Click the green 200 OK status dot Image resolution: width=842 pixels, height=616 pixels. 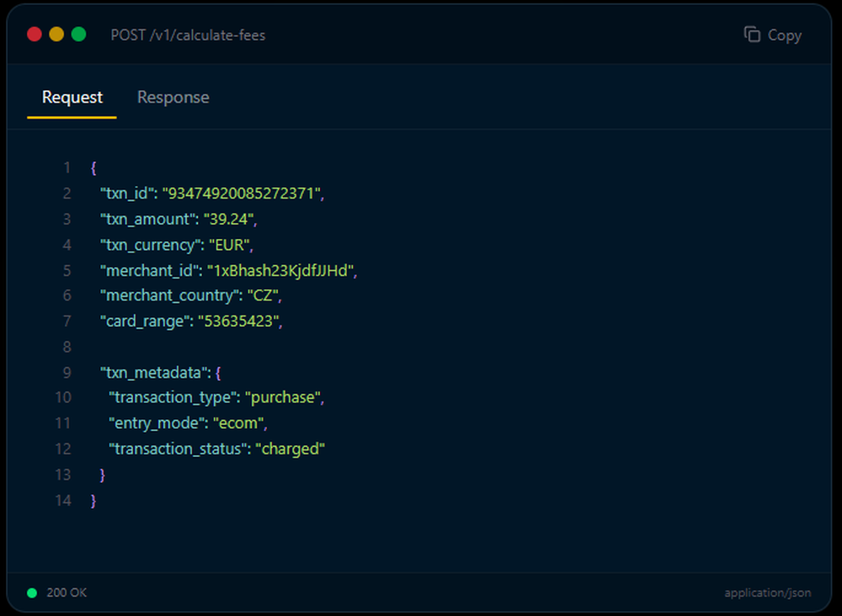click(x=32, y=592)
